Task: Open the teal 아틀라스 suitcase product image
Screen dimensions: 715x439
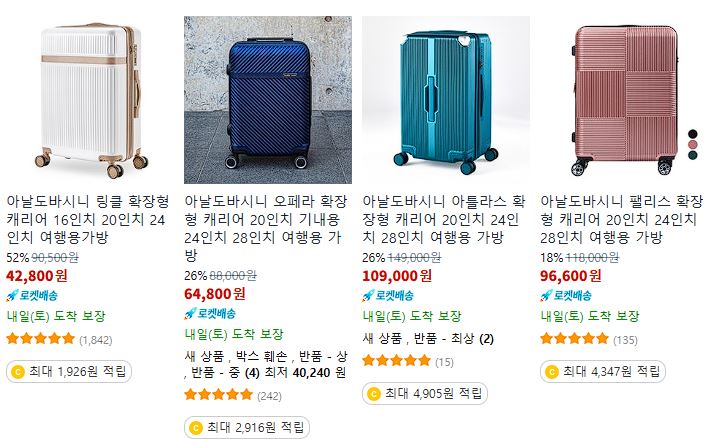Action: pyautogui.click(x=446, y=100)
